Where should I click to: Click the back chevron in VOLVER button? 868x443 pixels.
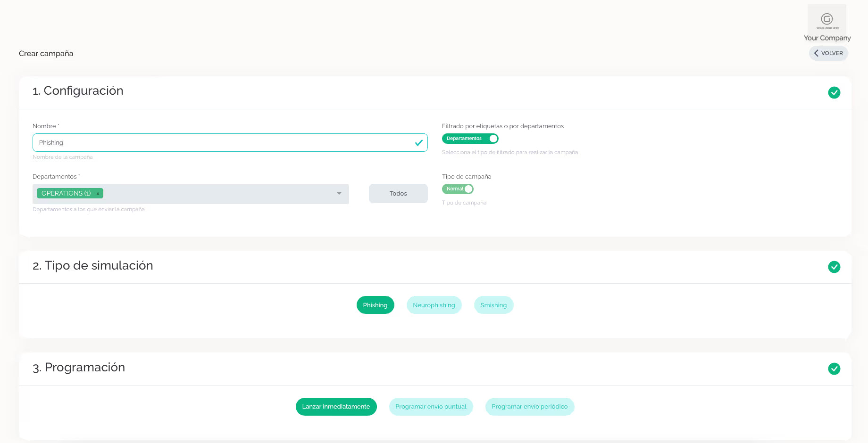[x=816, y=53]
